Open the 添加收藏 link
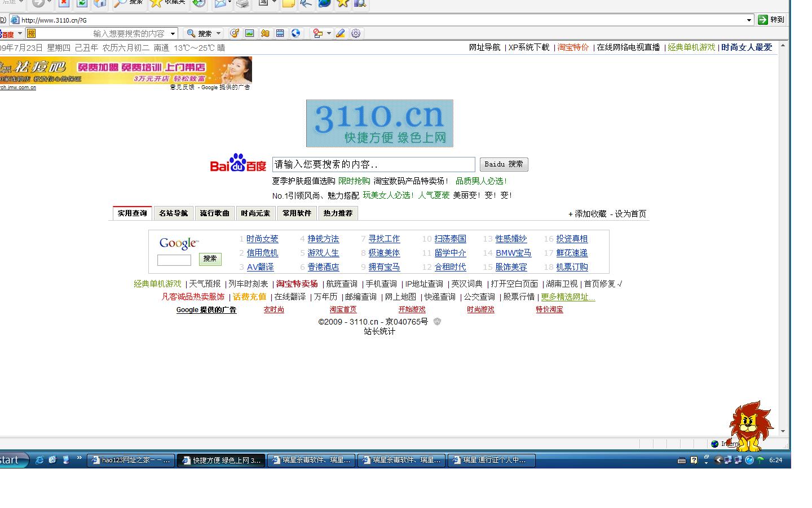The height and width of the screenshot is (508, 812). (x=590, y=214)
